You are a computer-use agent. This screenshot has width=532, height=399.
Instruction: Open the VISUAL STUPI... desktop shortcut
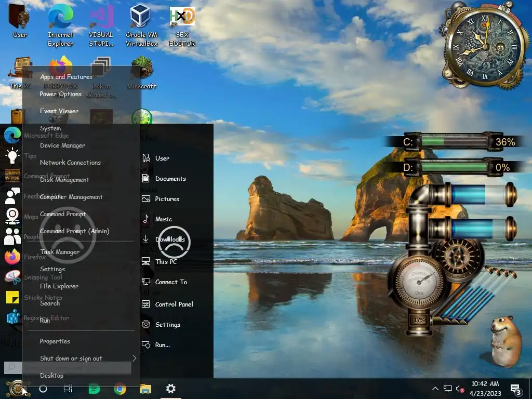point(101,25)
